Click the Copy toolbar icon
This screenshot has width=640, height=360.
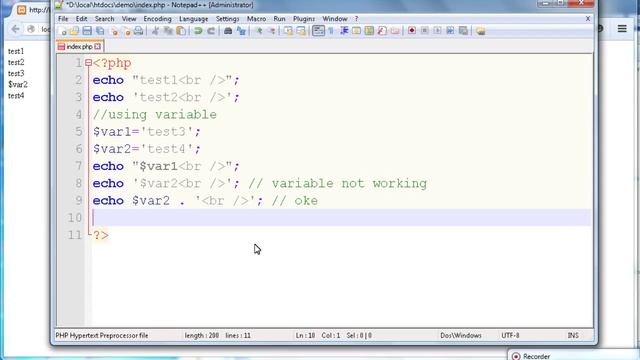coord(168,31)
